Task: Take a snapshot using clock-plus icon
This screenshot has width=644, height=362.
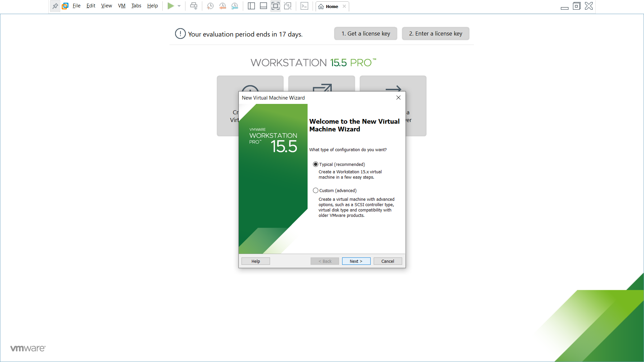Action: (210, 6)
